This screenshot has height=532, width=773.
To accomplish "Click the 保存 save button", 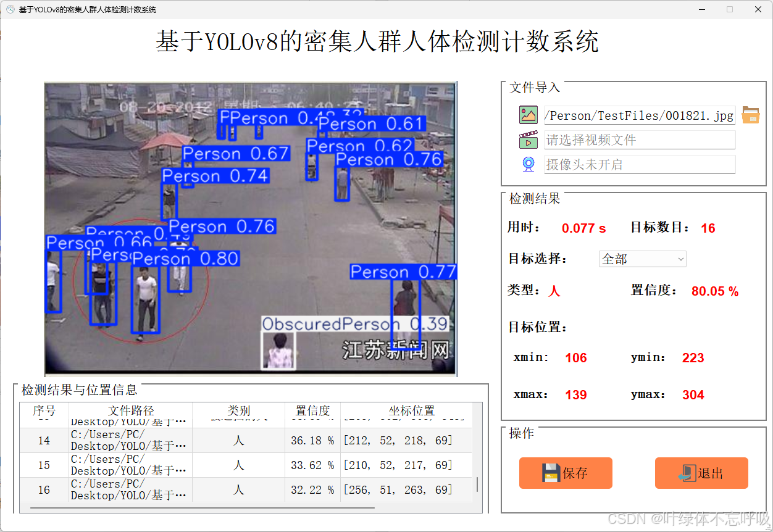I will click(x=566, y=473).
